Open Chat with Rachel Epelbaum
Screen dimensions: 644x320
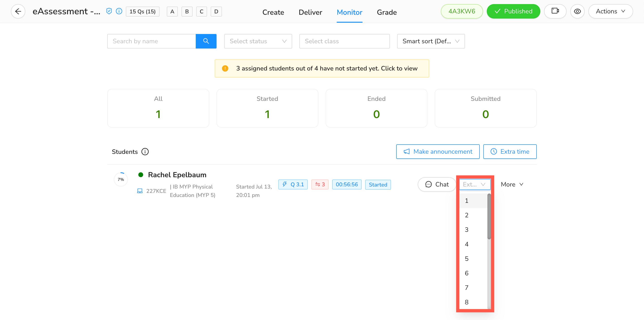click(x=437, y=184)
